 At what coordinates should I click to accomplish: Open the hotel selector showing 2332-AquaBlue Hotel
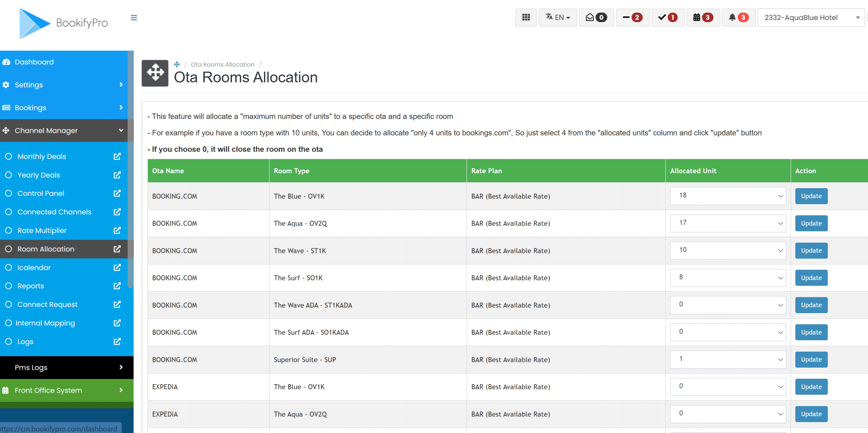(x=811, y=17)
